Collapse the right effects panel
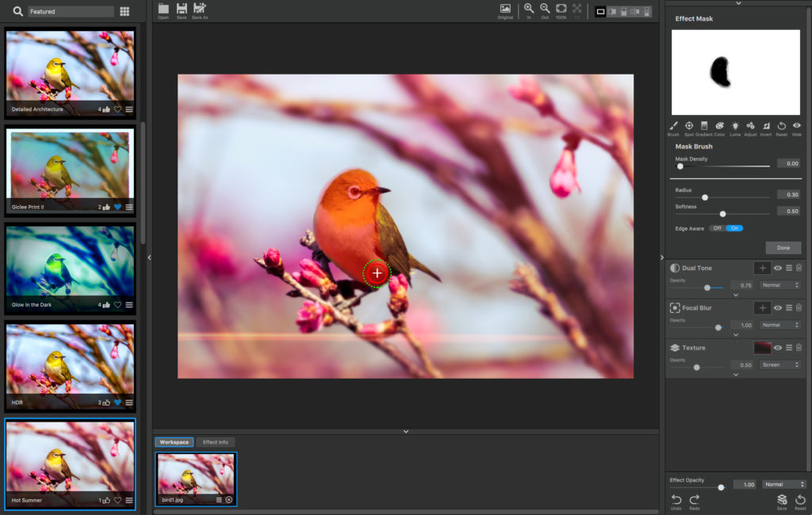The image size is (812, 515). pyautogui.click(x=662, y=257)
